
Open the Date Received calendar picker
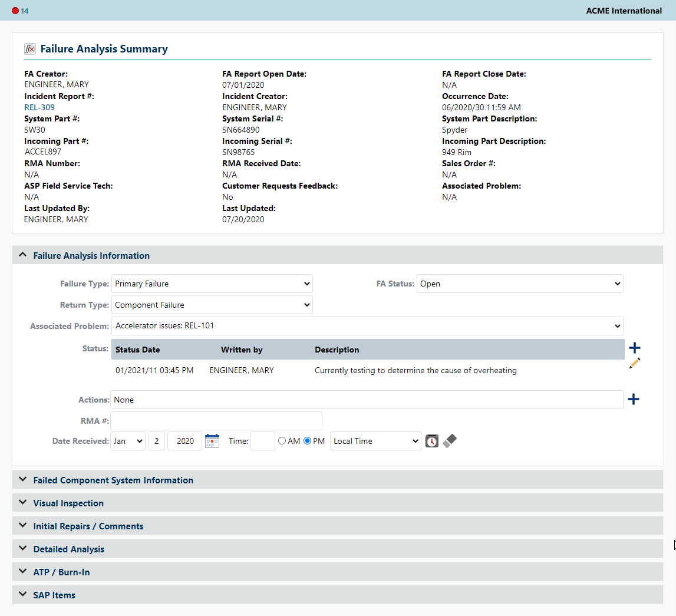pyautogui.click(x=212, y=441)
